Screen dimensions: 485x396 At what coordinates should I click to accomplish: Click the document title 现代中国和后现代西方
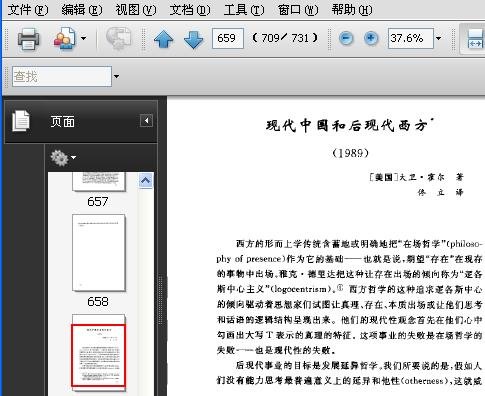(x=347, y=125)
